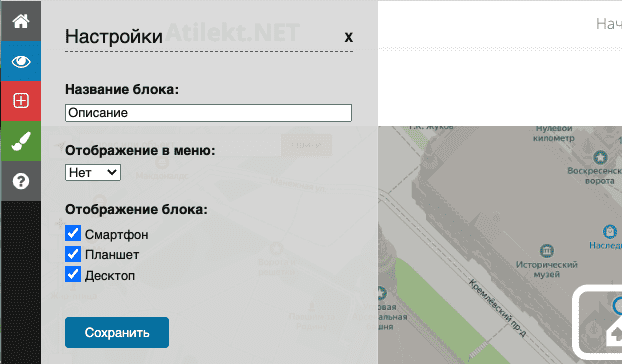Click the Смартфон label text
622x364 pixels.
click(x=117, y=234)
